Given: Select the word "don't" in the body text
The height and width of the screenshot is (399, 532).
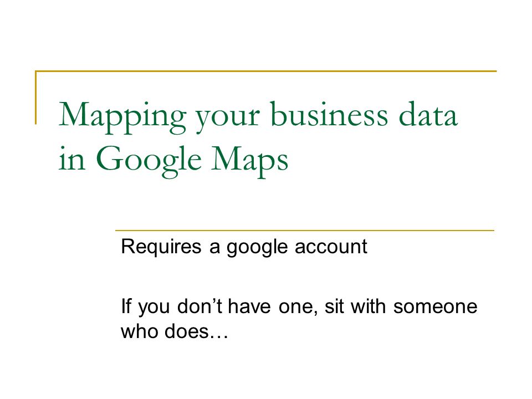Looking at the screenshot, I should (x=200, y=306).
